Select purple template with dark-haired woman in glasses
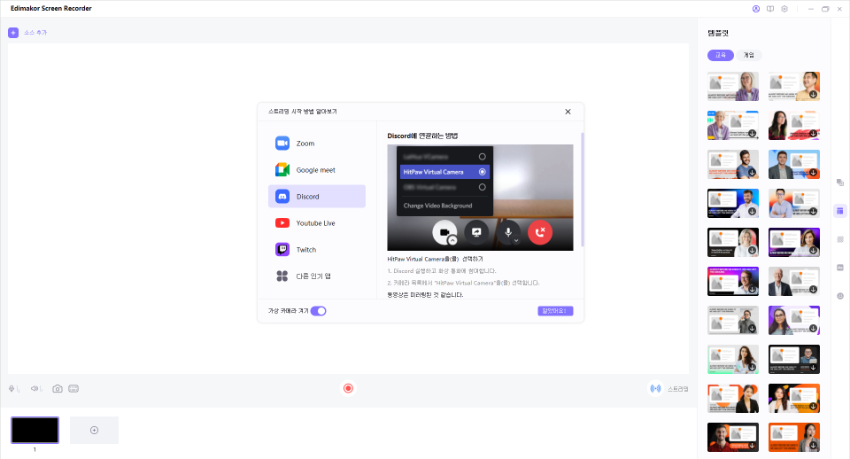Image resolution: width=850 pixels, height=459 pixels. coord(794,320)
